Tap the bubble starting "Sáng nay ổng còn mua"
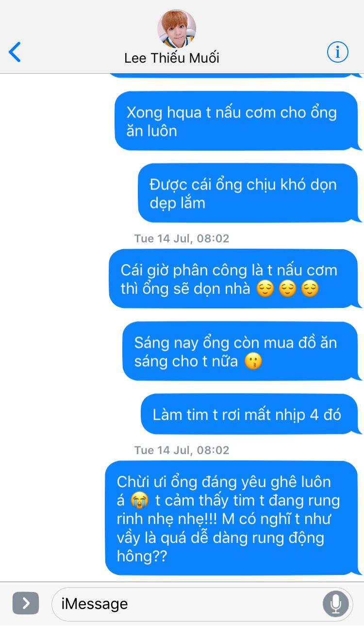 point(240,351)
